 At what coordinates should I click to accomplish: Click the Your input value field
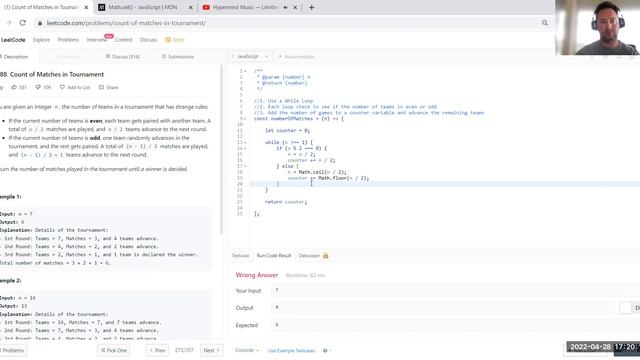[455, 291]
